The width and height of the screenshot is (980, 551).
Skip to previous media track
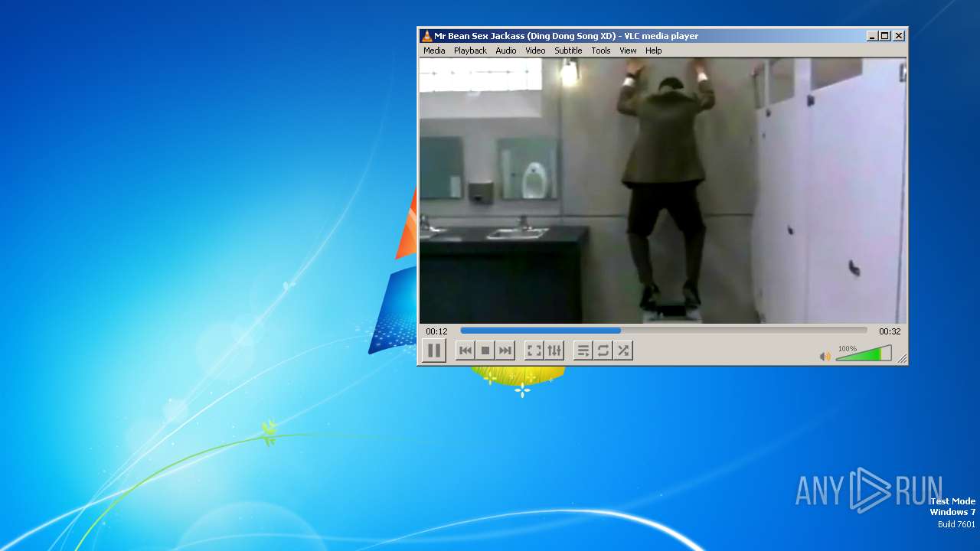465,350
